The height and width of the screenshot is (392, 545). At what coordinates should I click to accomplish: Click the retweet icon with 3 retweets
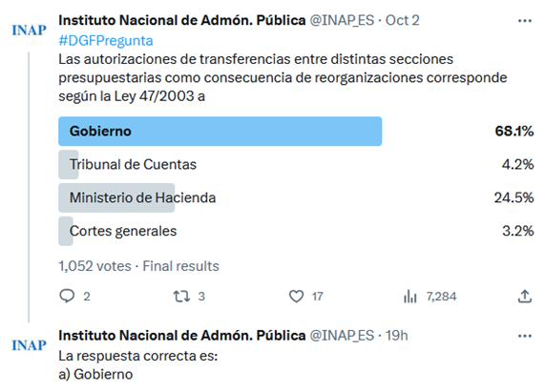[181, 297]
